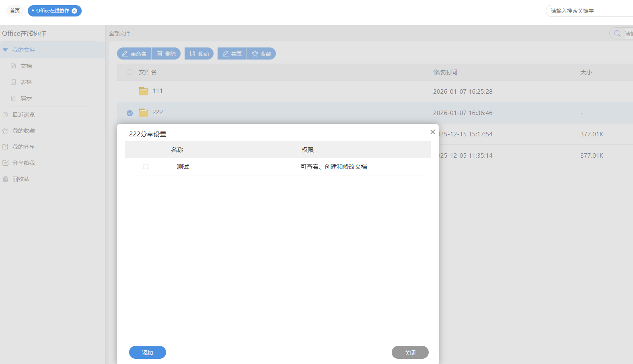Collapse the 我的文件 tree arrow
The image size is (633, 364).
(x=5, y=50)
